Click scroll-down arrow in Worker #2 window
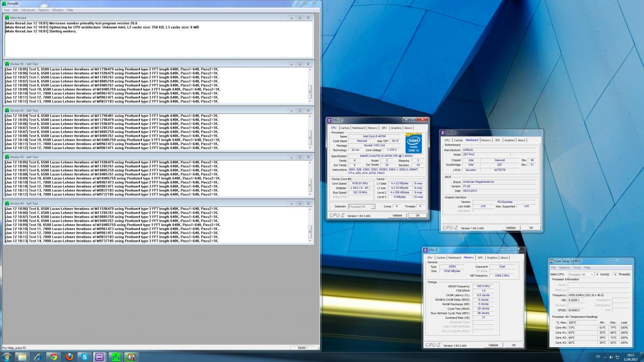Screen dimensions: 644x362 coord(310,148)
